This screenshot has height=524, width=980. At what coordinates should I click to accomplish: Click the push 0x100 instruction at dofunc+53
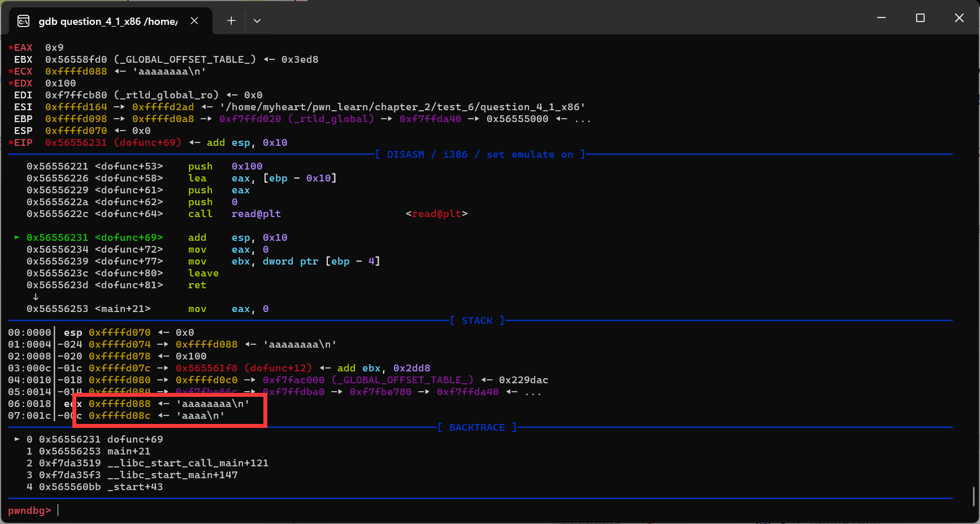(145, 166)
